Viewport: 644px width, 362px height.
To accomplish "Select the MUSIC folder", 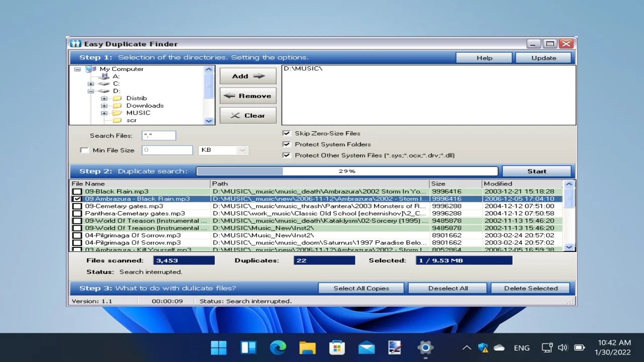I will (x=138, y=113).
